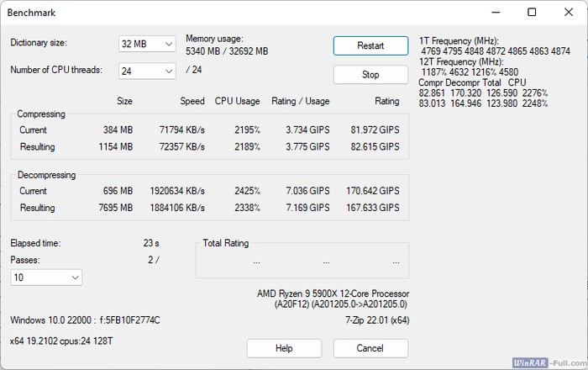Select the Memory usage value text
The width and height of the screenshot is (588, 370).
click(x=227, y=51)
